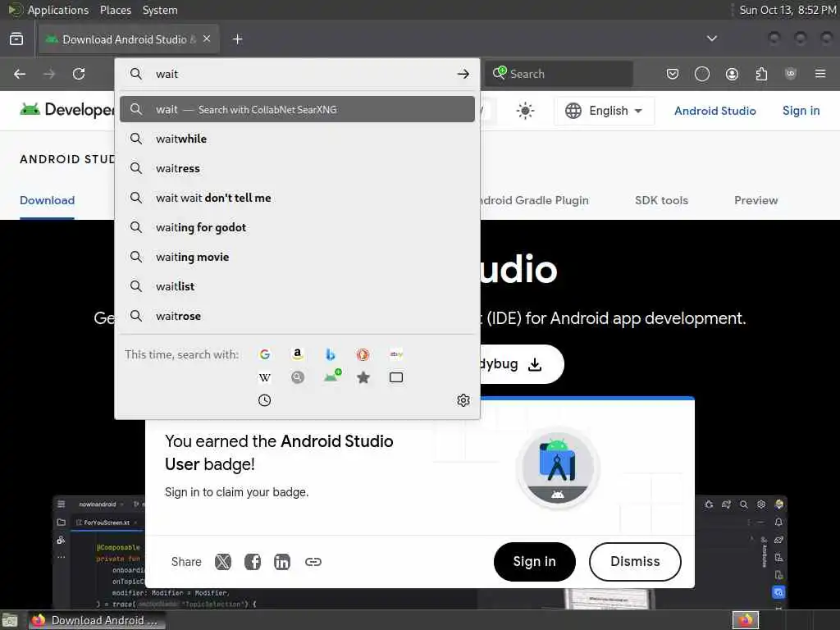The height and width of the screenshot is (630, 840).
Task: Switch to the SDK tools tab
Action: (661, 200)
